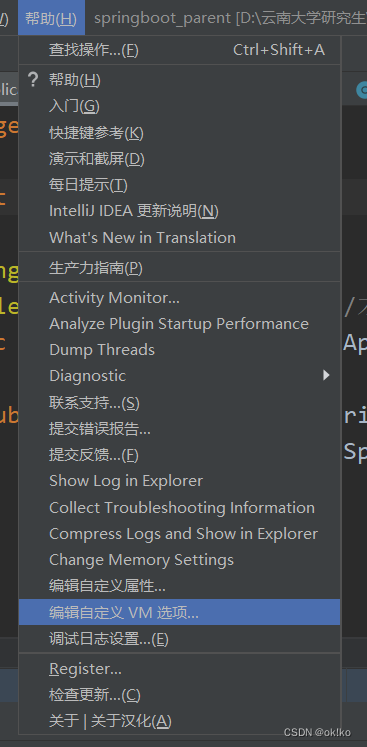Expand the Diagnostic submenu arrow
The height and width of the screenshot is (747, 367).
tap(326, 375)
